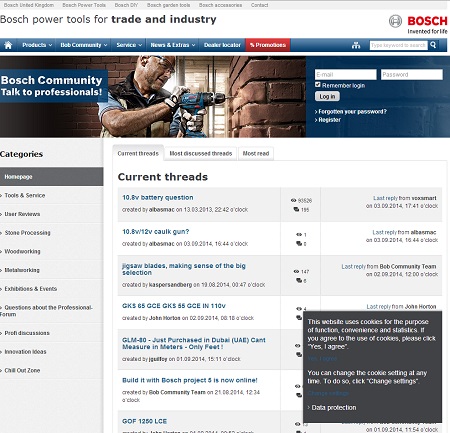Click replies icon for 10.8v/12v caulk gun
The height and width of the screenshot is (433, 450).
(x=299, y=244)
